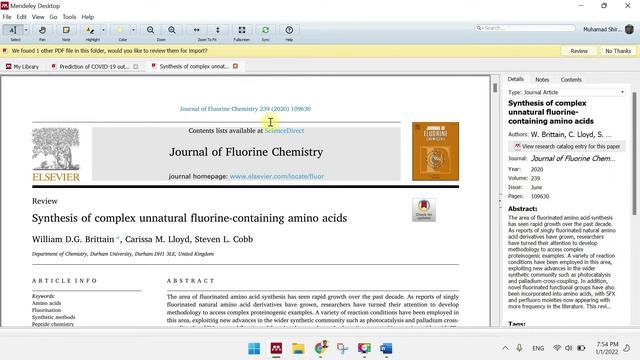Click the yellow Color swatch
Viewport: 640px width, 360px height.
point(120,30)
